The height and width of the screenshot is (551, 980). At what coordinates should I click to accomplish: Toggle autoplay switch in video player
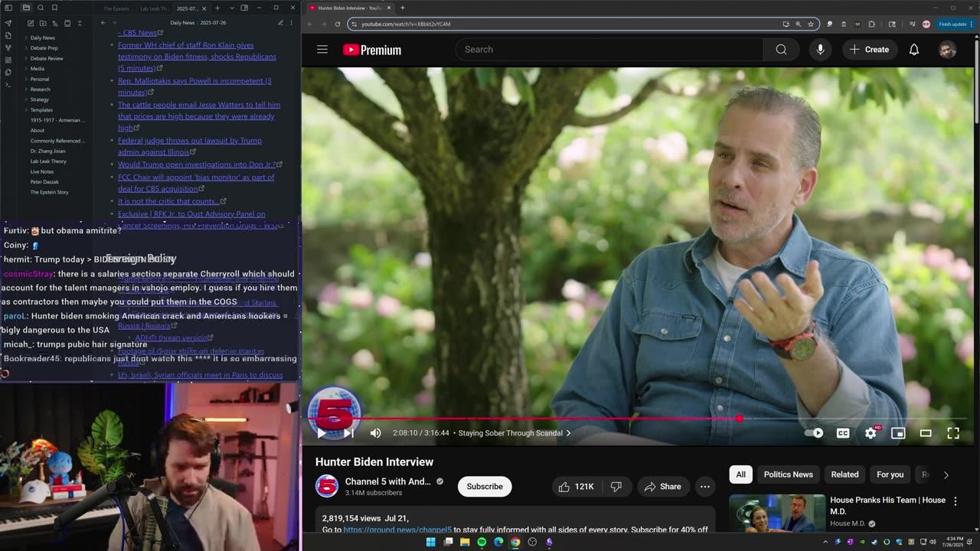pos(815,433)
